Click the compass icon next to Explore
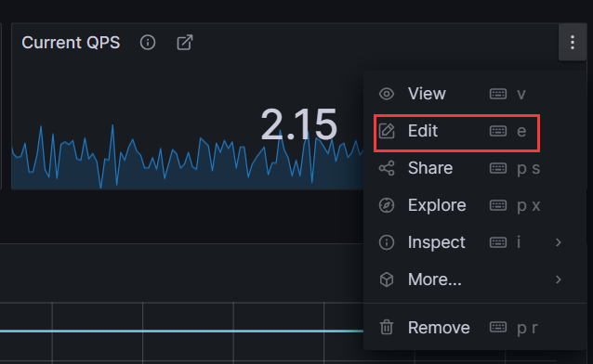The image size is (593, 364). click(387, 205)
